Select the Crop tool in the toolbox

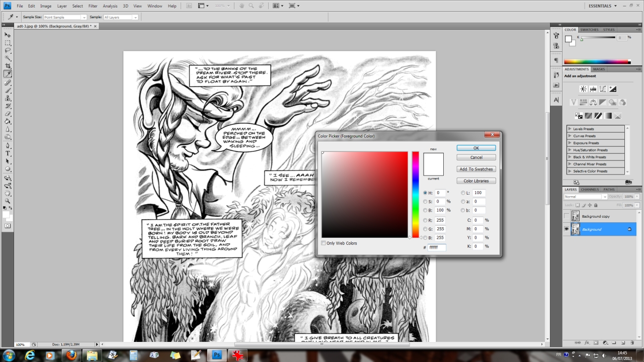(8, 66)
